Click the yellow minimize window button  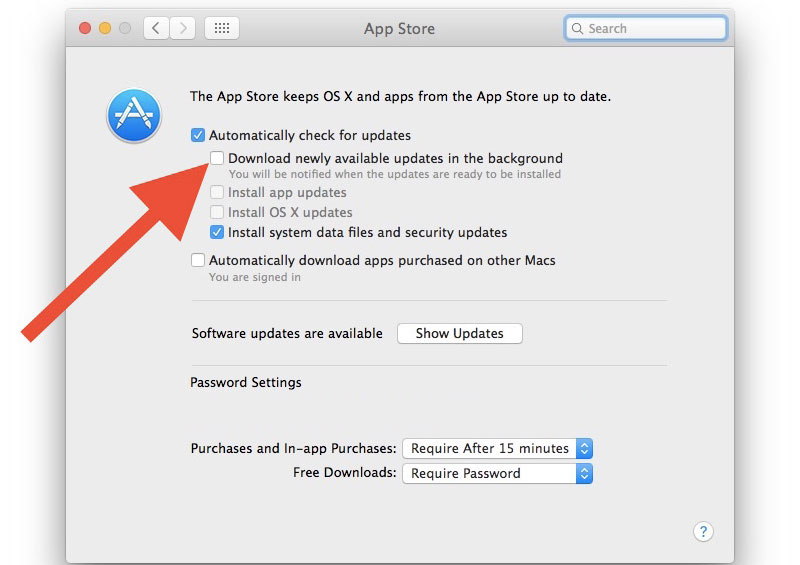105,28
